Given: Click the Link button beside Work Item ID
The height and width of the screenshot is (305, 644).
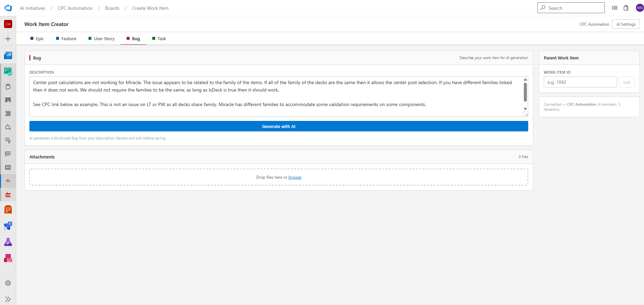Looking at the screenshot, I should (x=627, y=82).
